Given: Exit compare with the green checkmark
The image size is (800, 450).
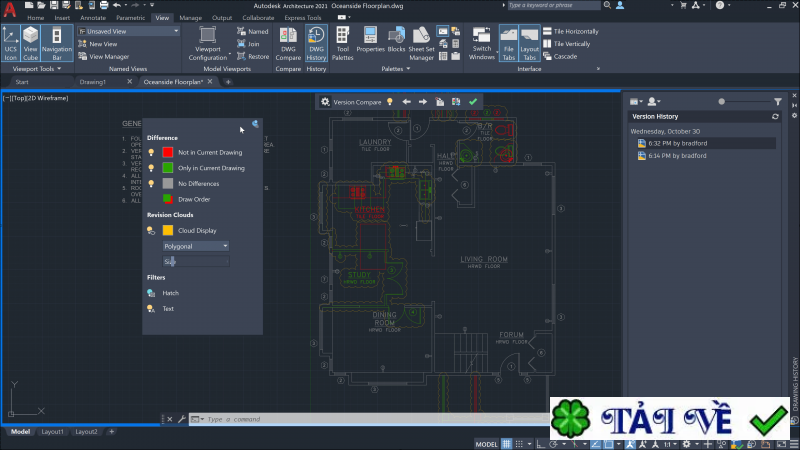Looking at the screenshot, I should 473,102.
